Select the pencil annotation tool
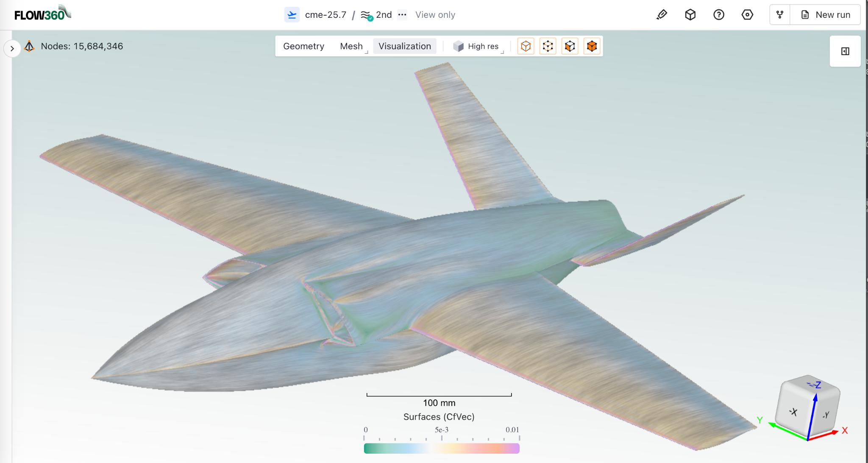 662,14
